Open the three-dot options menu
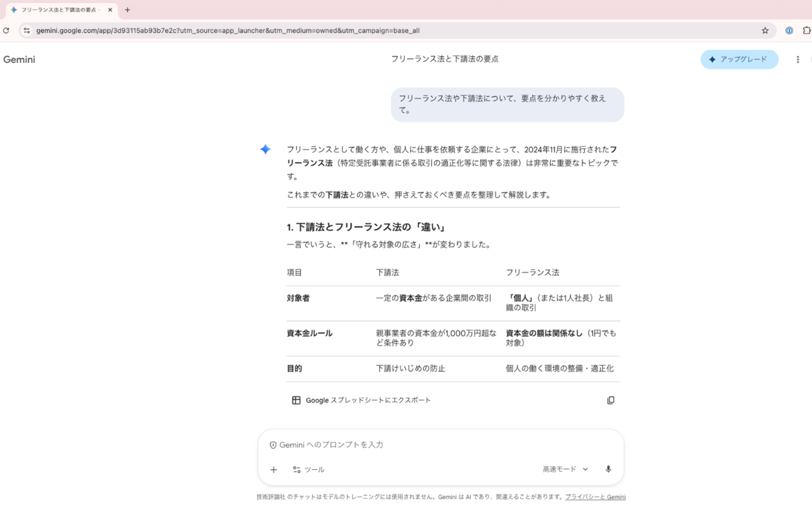 click(x=798, y=60)
